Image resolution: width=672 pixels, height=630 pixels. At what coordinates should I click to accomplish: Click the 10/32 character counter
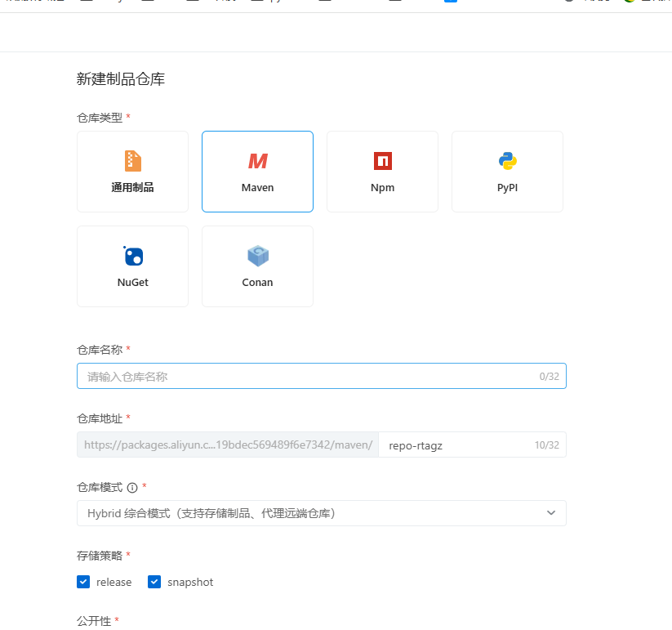click(547, 445)
